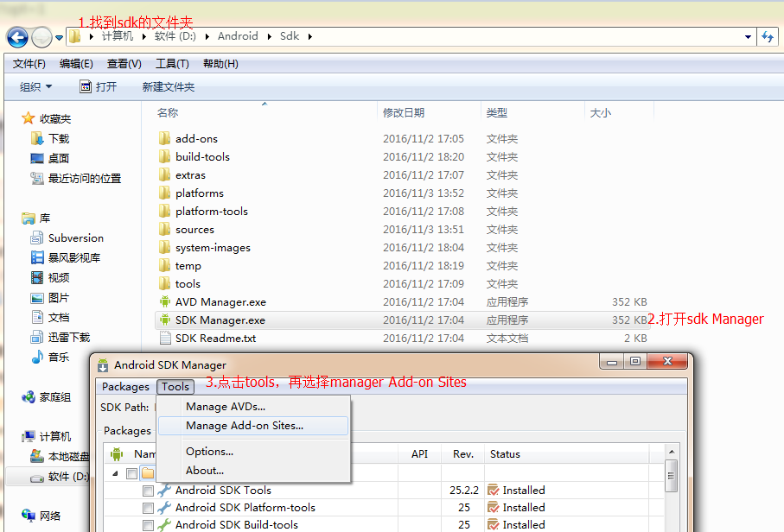Expand the address bar history dropdown arrow
Screen dimensions: 784x532
point(748,36)
